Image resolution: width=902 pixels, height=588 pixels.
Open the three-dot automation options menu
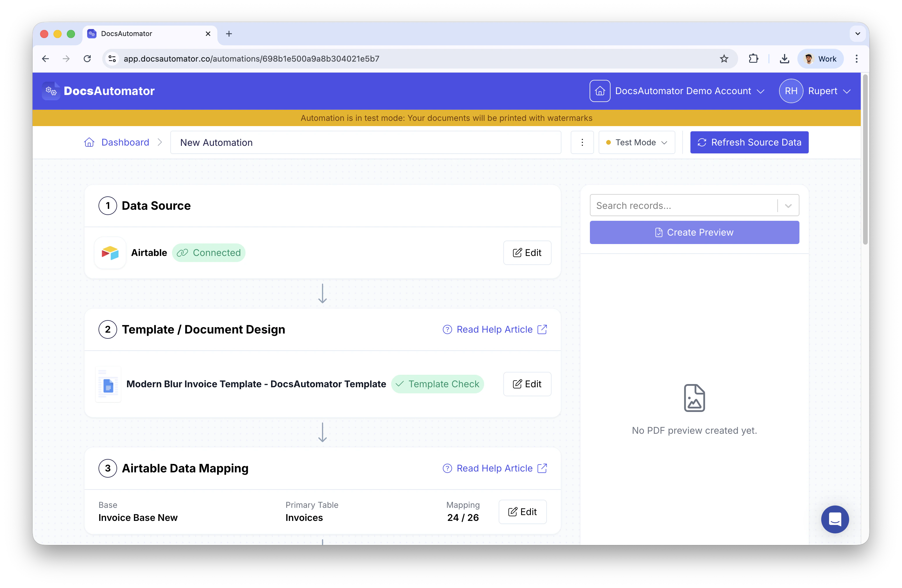pos(582,142)
